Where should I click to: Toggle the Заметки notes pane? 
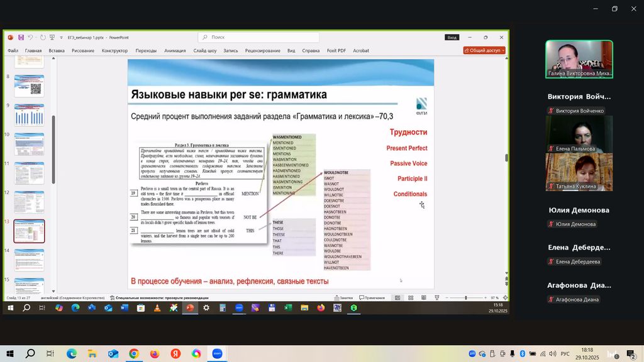[343, 298]
